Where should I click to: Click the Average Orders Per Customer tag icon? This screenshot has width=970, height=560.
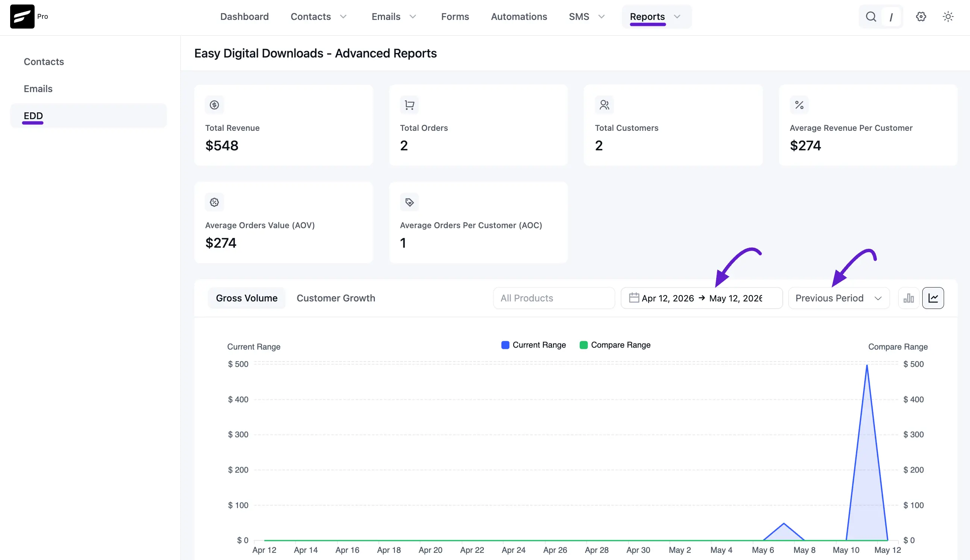coord(409,202)
